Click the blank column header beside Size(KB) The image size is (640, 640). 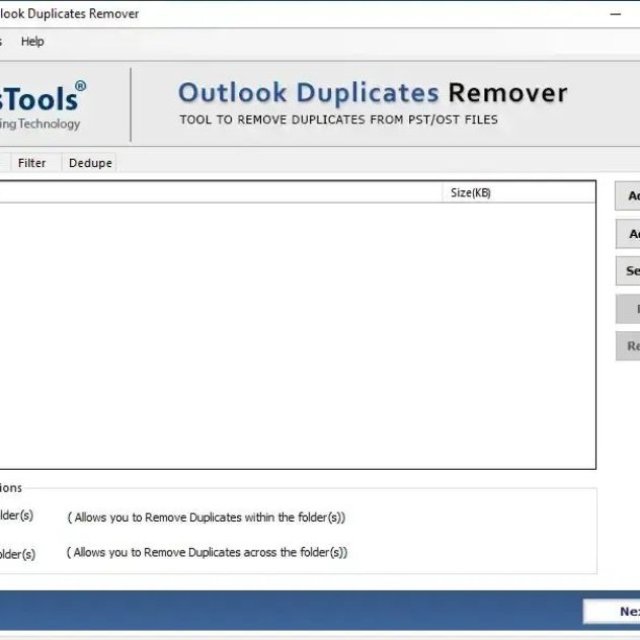tap(220, 192)
